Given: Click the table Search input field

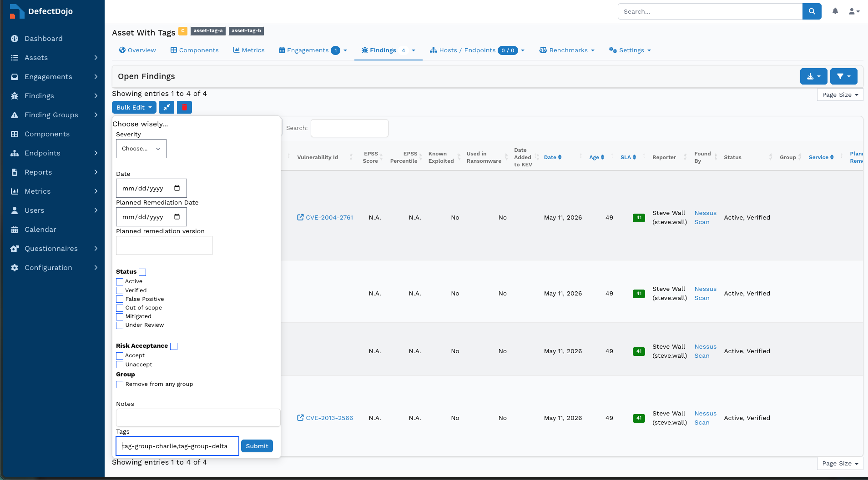Looking at the screenshot, I should pos(349,128).
